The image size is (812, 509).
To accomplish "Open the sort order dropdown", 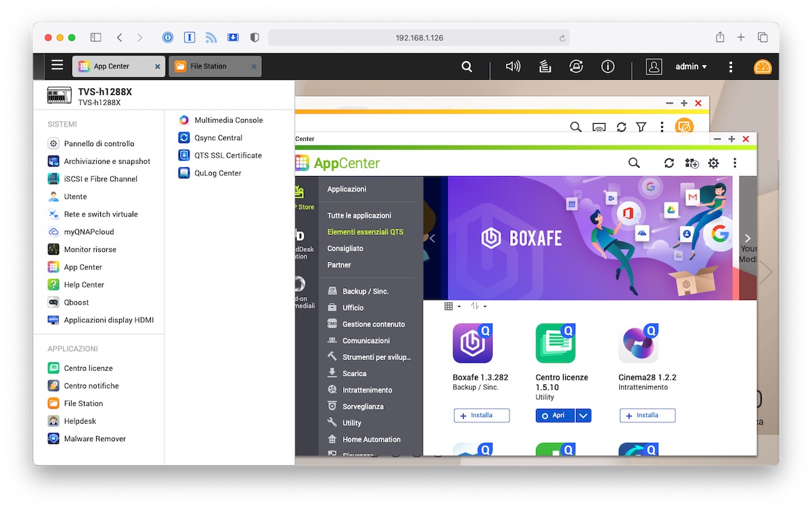I will pos(478,306).
